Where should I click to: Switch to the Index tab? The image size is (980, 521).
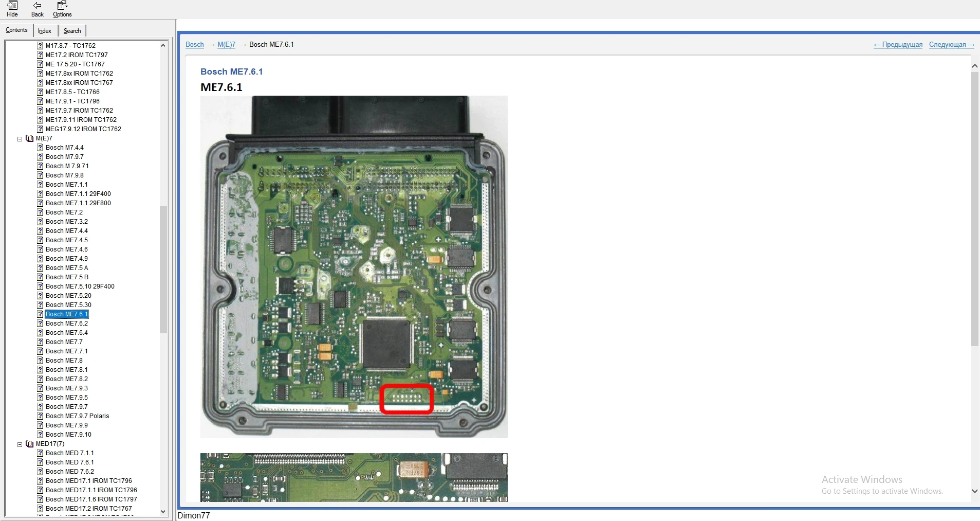coord(45,31)
